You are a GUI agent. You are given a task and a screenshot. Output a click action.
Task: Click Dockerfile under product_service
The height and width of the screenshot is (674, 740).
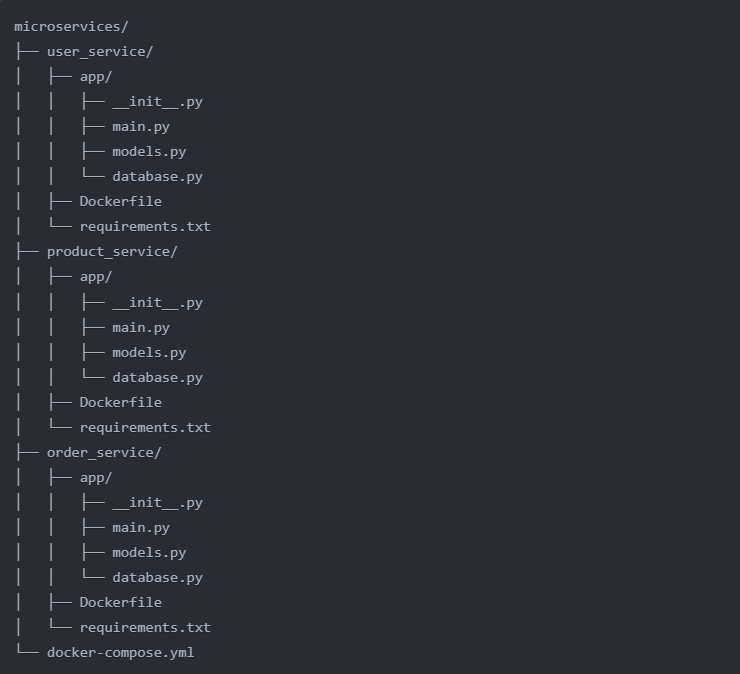pyautogui.click(x=120, y=403)
